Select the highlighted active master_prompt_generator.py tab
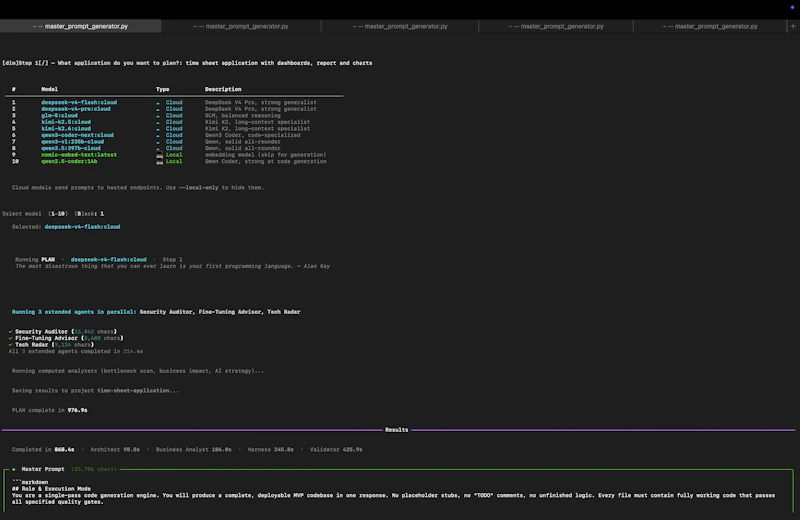 tap(81, 26)
